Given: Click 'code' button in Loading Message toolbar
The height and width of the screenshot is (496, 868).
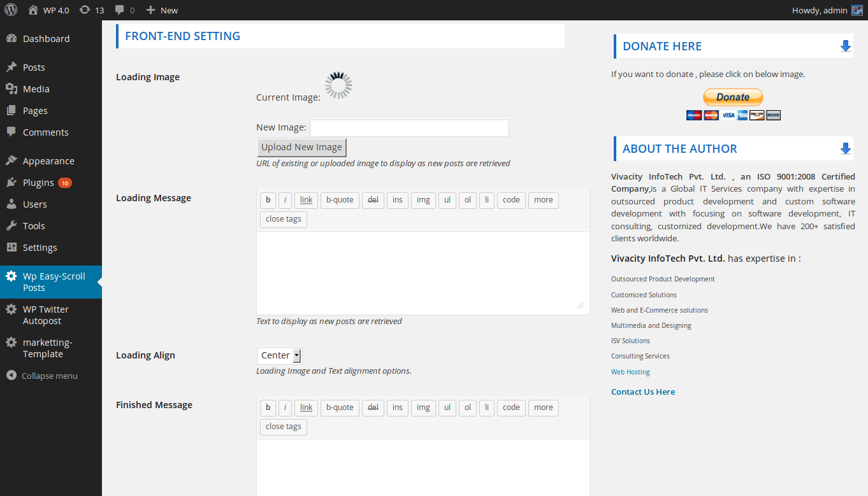Looking at the screenshot, I should tap(512, 201).
